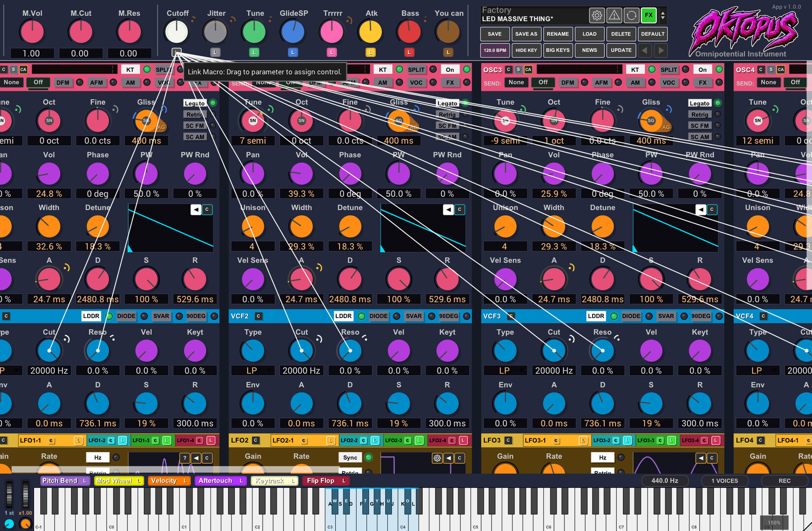Click the red Bass macro link icon
The image size is (812, 531).
tap(409, 52)
